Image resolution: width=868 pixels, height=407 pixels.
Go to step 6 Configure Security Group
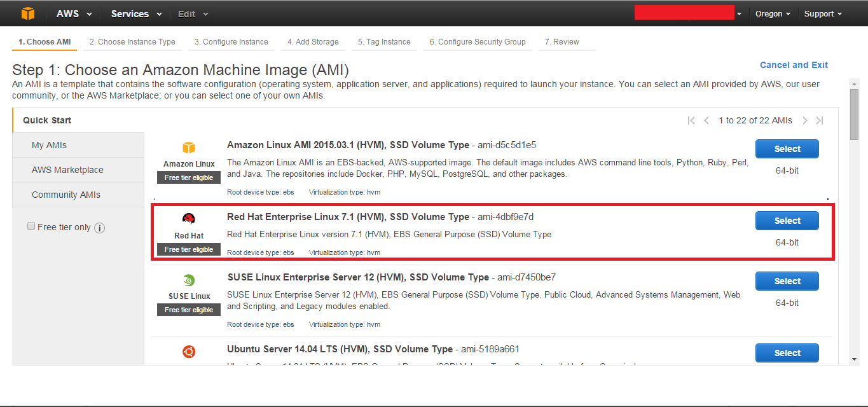478,42
